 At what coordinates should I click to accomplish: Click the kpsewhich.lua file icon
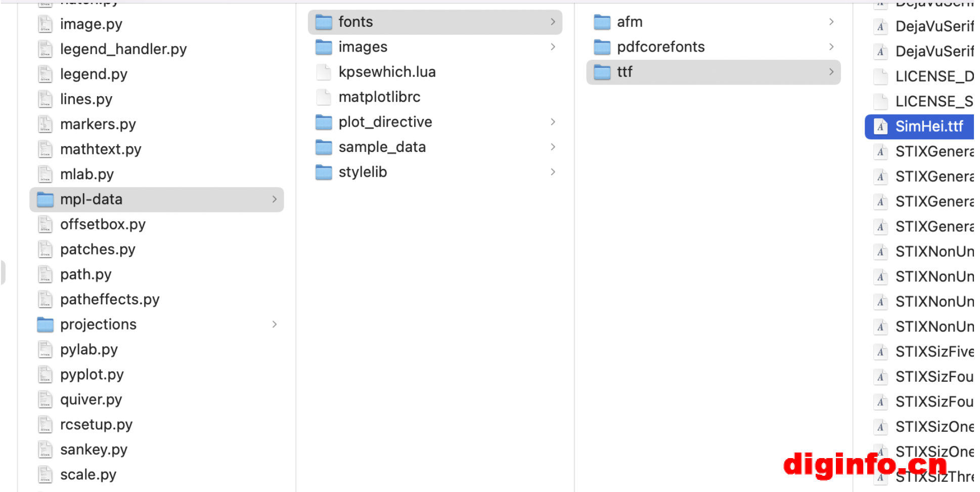click(324, 72)
